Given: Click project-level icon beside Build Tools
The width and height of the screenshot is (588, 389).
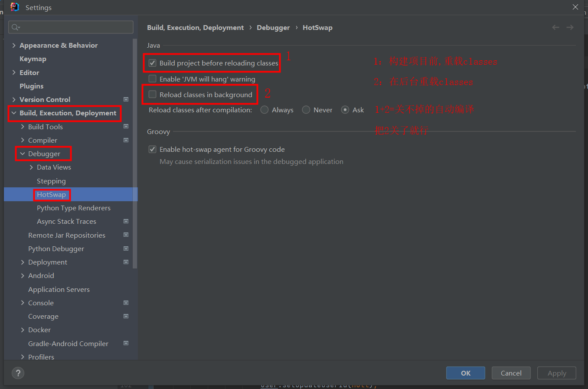Looking at the screenshot, I should pyautogui.click(x=126, y=127).
